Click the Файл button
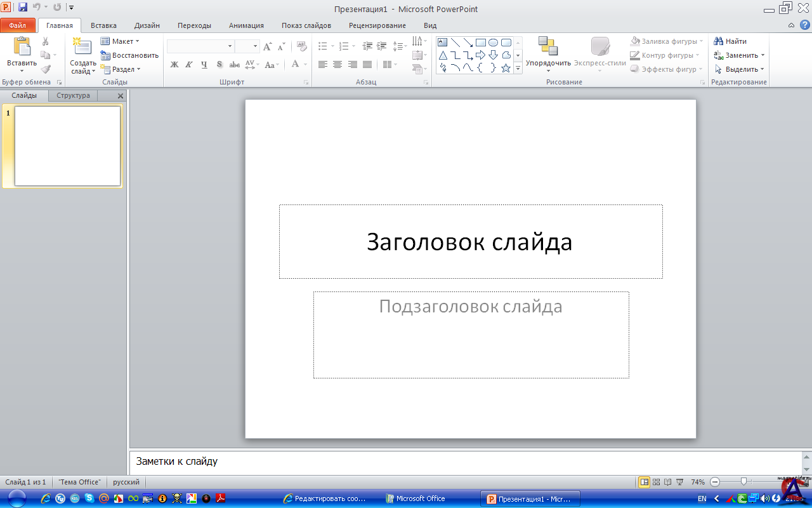812x508 pixels. [x=18, y=26]
